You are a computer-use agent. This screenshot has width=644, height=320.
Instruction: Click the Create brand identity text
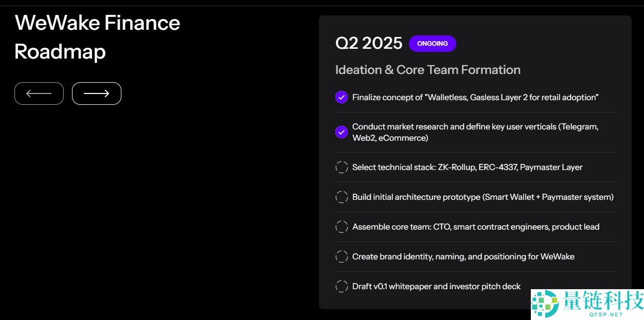coord(463,256)
